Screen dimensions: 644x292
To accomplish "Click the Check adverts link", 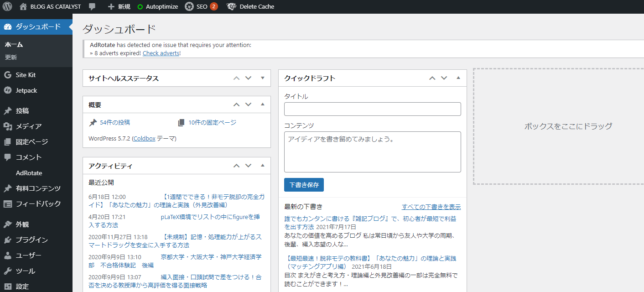I will (x=161, y=53).
